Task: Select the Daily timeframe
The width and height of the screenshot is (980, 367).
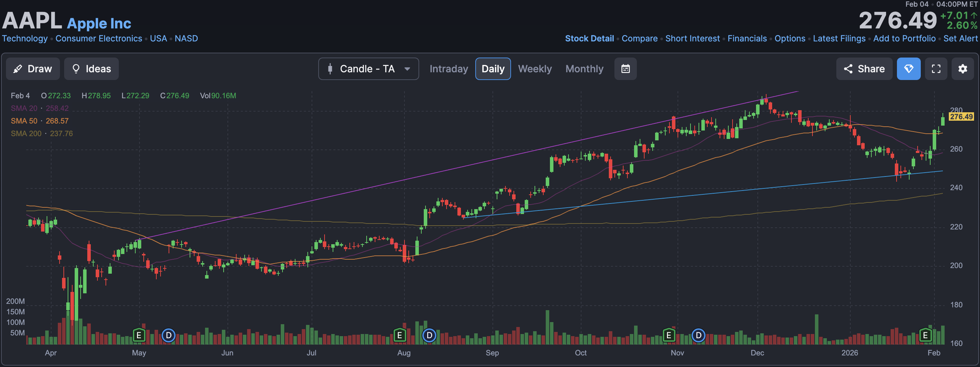Action: tap(493, 69)
